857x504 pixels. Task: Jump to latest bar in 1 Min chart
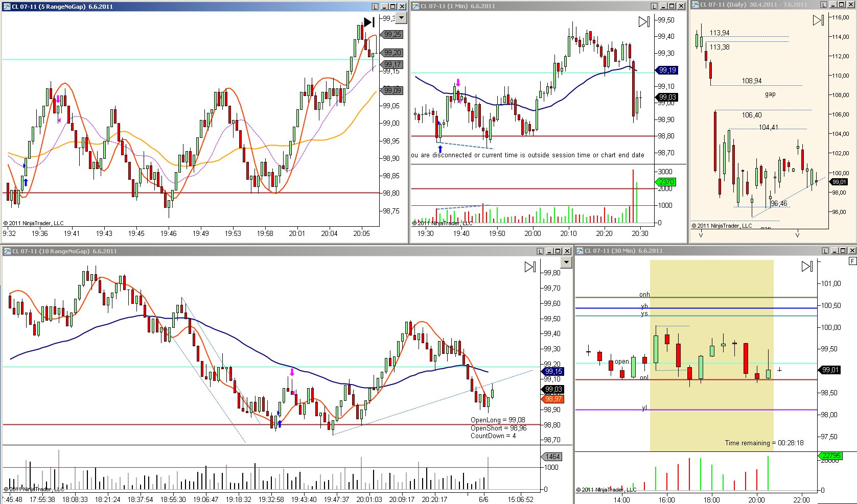(644, 22)
